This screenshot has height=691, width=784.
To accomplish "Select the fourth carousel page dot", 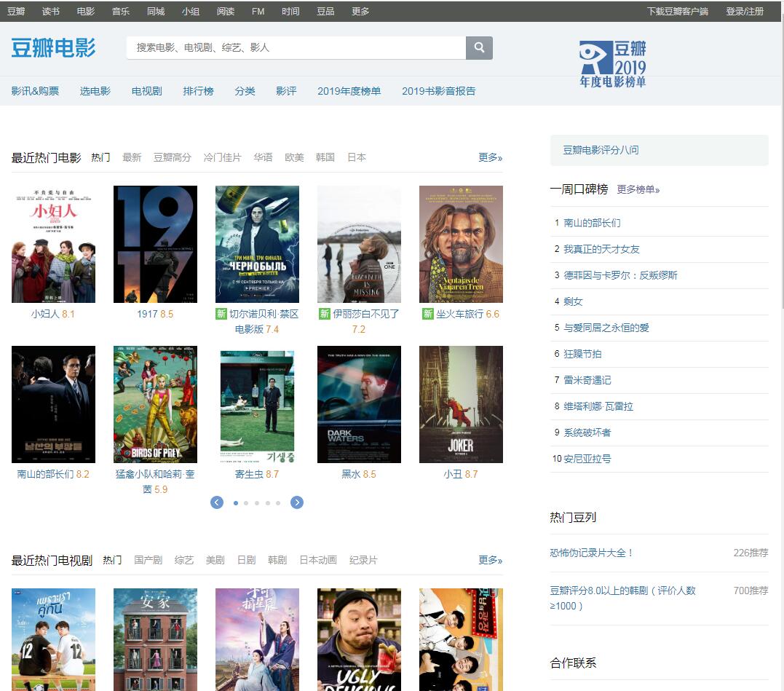I will pyautogui.click(x=268, y=503).
